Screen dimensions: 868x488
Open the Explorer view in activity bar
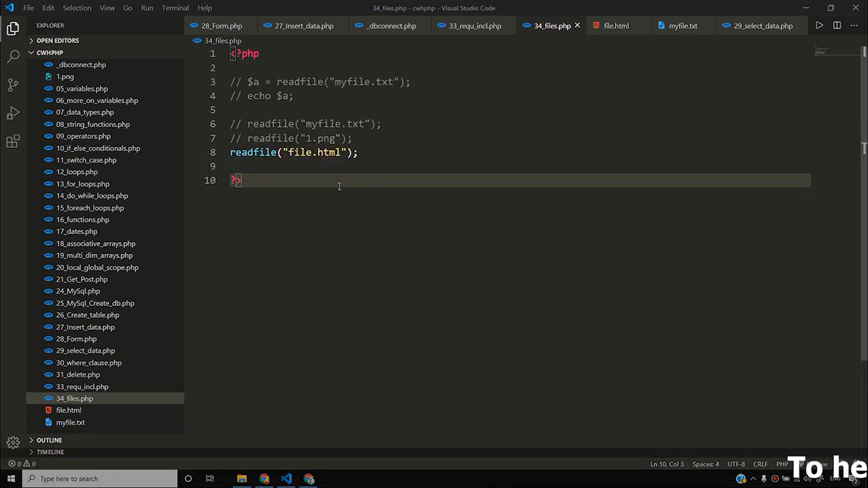coord(13,28)
